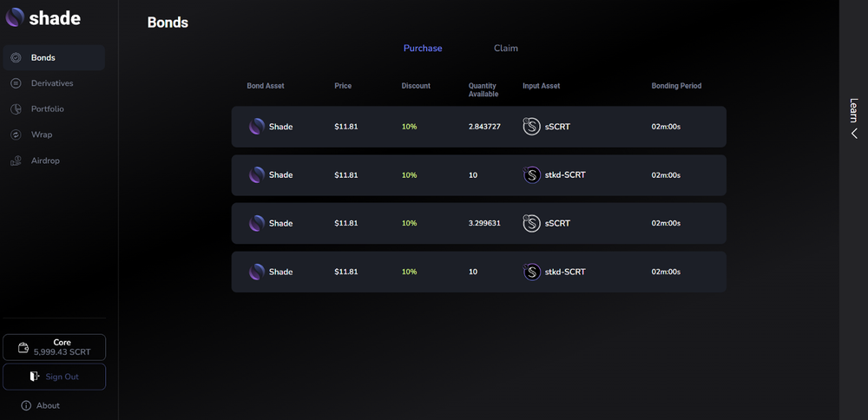
Task: Click the wallet icon beside Core
Action: 23,347
